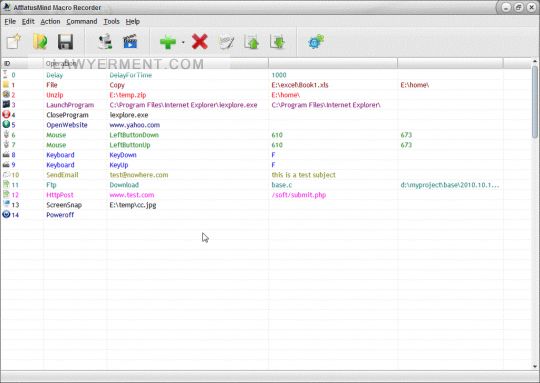The height and width of the screenshot is (383, 540).
Task: Click the scrollbar down arrow
Action: point(534,366)
